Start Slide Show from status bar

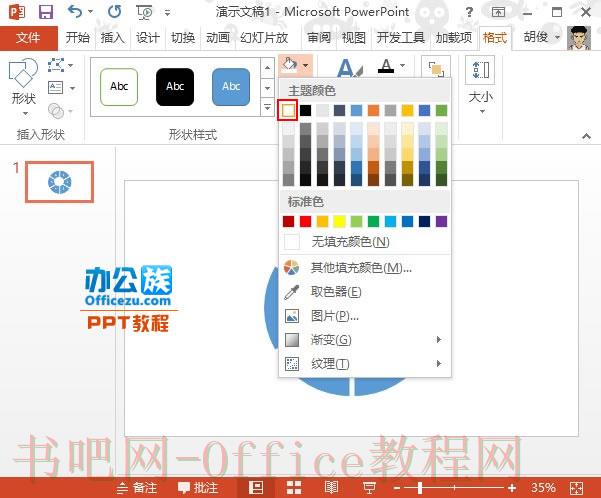(x=369, y=488)
